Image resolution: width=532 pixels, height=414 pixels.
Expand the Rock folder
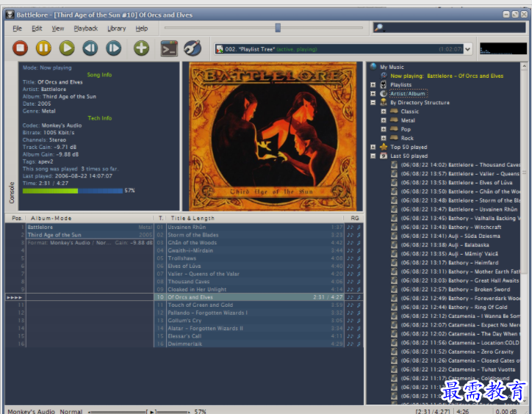click(384, 138)
